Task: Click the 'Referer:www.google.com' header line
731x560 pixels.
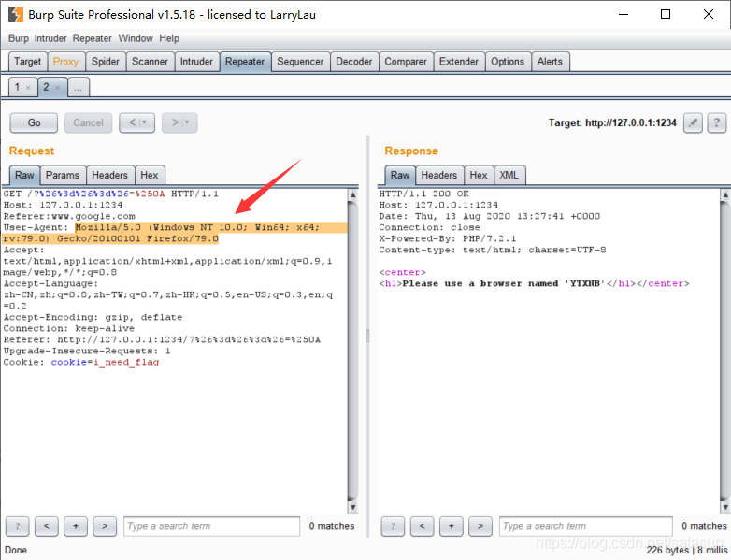Action: pos(69,216)
